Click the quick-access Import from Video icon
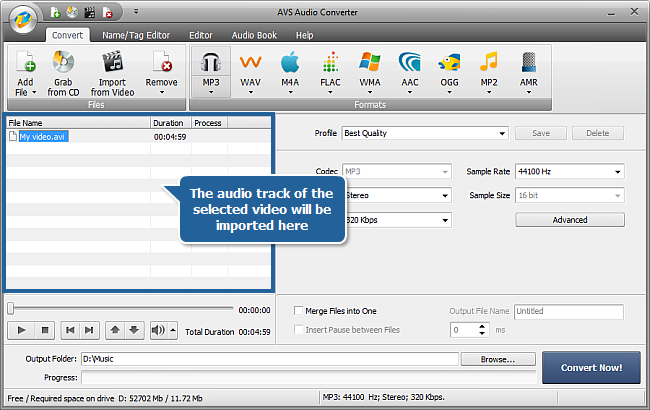This screenshot has width=650, height=410. pyautogui.click(x=90, y=12)
